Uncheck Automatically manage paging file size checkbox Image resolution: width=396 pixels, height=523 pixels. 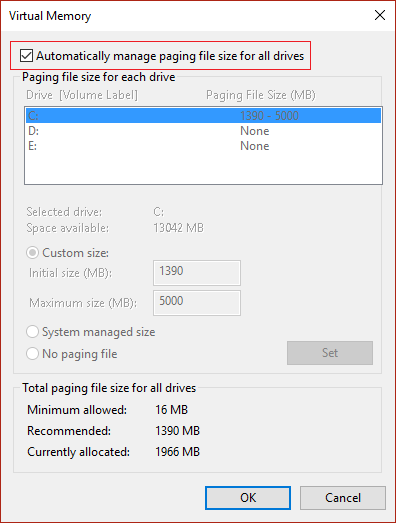click(26, 56)
